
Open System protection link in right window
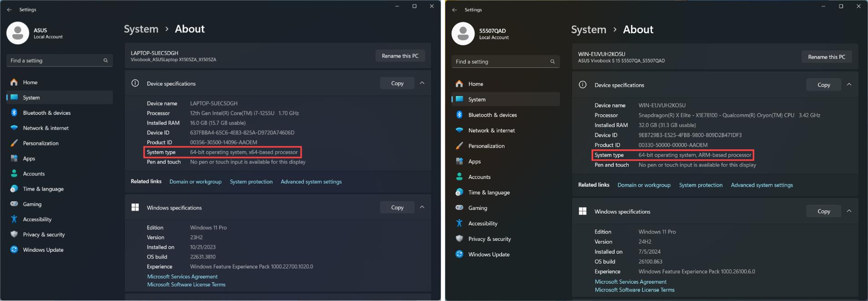click(x=701, y=185)
